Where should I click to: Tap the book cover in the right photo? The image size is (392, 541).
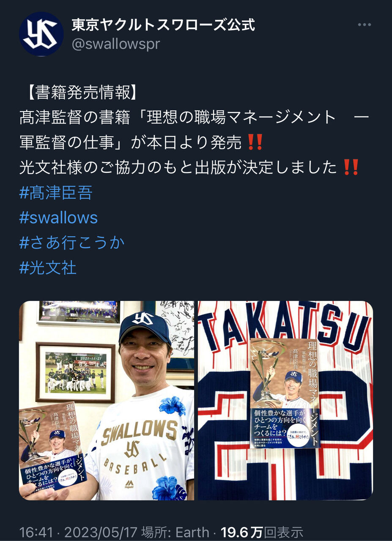tap(285, 393)
